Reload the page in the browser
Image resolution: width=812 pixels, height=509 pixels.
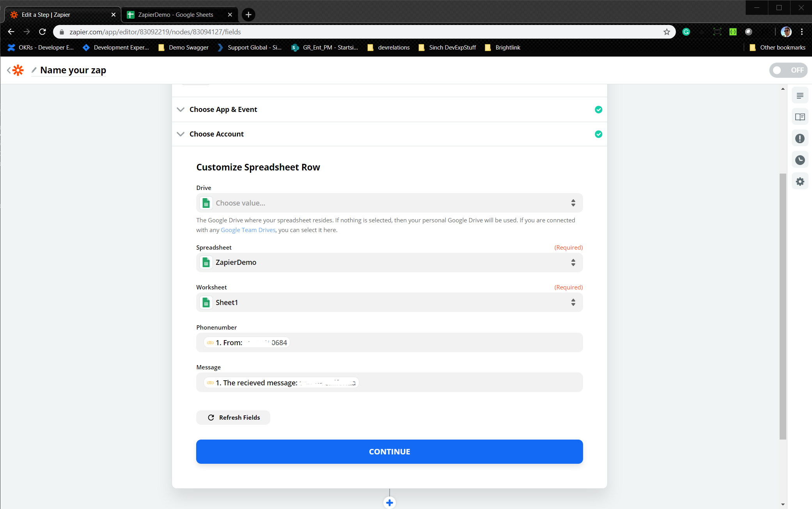pos(43,32)
